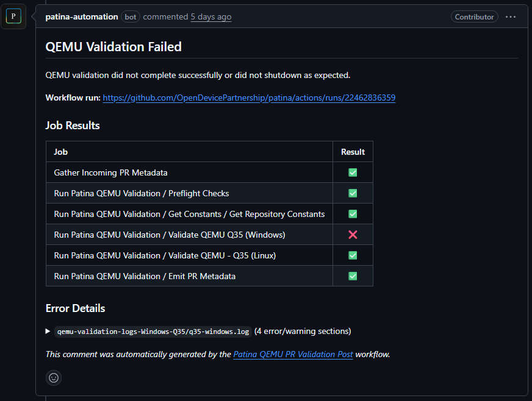This screenshot has width=532, height=401.
Task: Click the green check for Validate QEMU - Q35 (Linux)
Action: point(353,255)
